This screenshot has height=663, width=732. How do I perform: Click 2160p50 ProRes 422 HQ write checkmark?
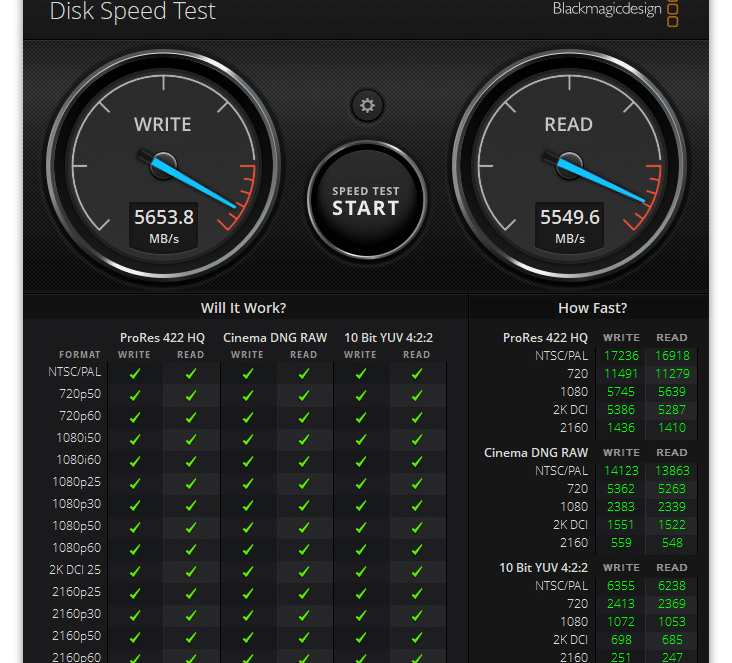coord(135,637)
